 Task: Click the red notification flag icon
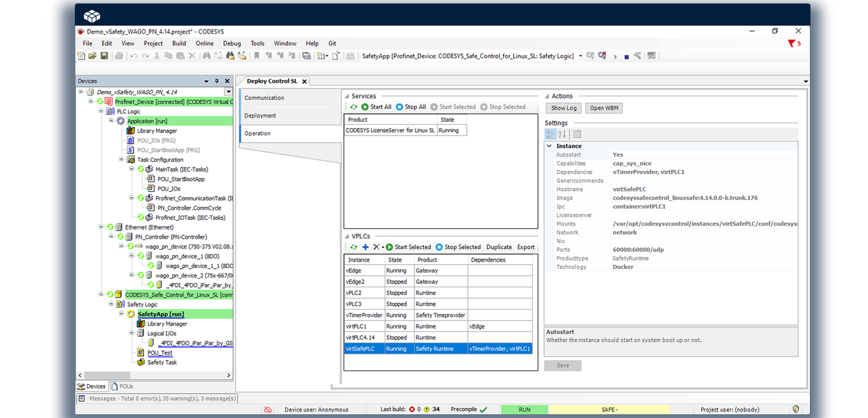click(791, 43)
